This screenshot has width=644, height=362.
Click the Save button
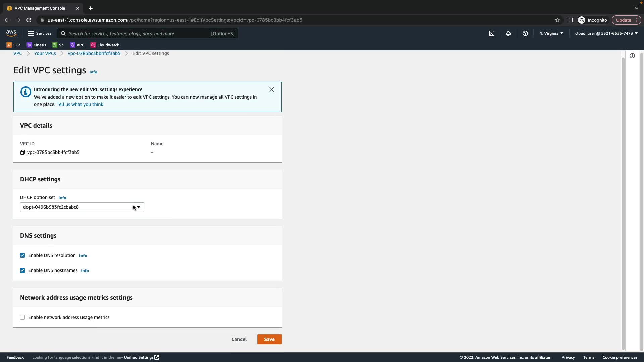click(x=269, y=339)
